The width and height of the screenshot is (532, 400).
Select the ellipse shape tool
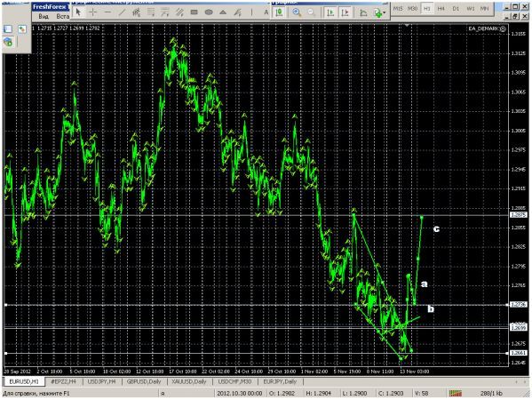pos(209,12)
